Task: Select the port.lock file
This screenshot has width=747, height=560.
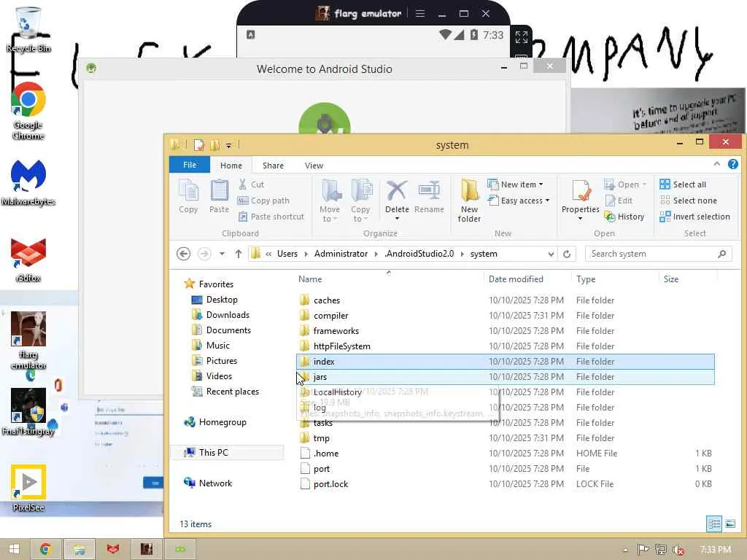Action: [505, 484]
